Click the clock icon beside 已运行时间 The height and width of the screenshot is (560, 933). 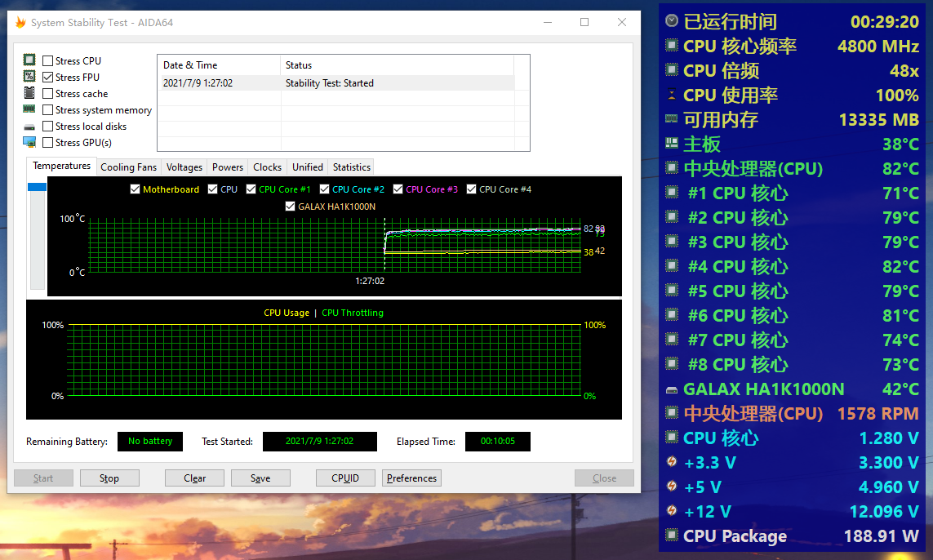pos(671,22)
